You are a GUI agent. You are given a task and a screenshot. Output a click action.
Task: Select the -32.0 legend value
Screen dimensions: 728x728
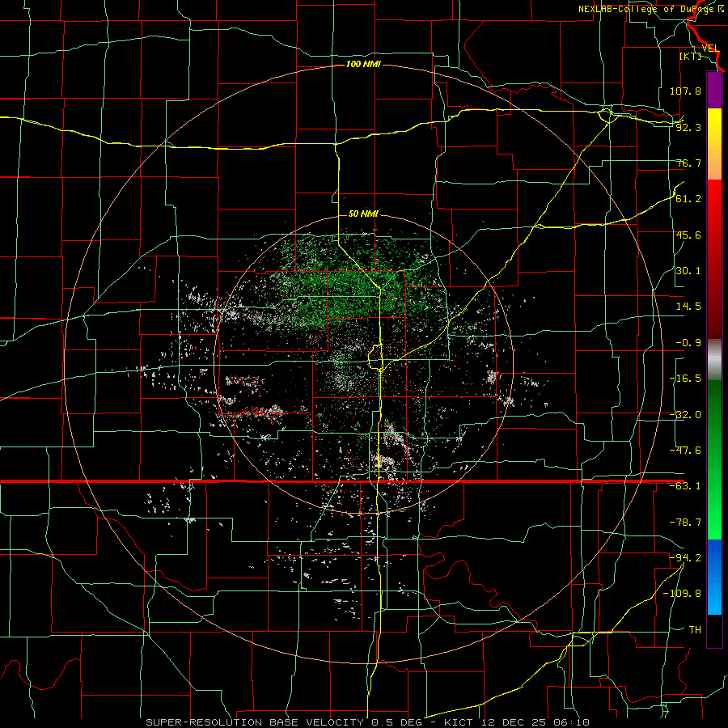[685, 415]
